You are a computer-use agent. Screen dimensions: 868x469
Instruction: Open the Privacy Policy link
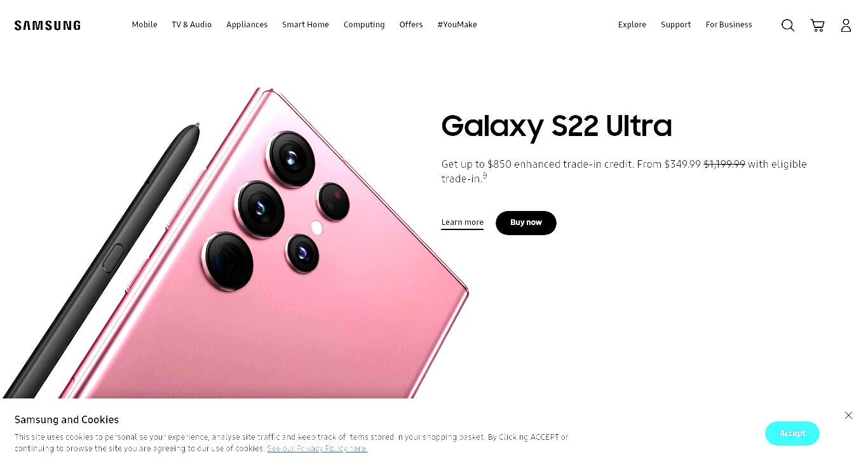(317, 449)
